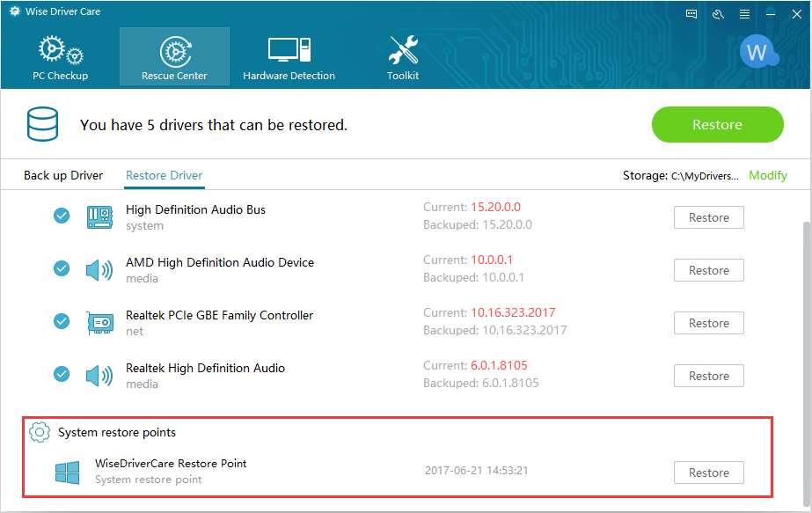Restore Realtek High Definition Audio driver
The height and width of the screenshot is (513, 812).
(x=708, y=377)
